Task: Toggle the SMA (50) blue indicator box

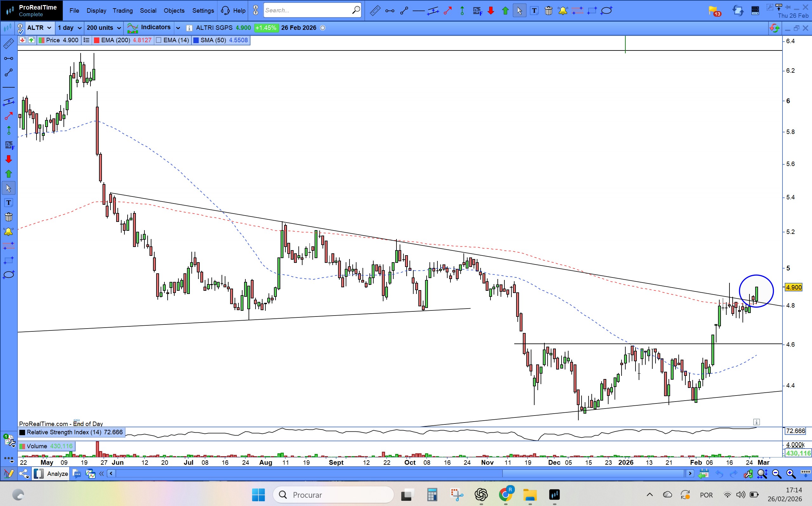Action: [196, 40]
